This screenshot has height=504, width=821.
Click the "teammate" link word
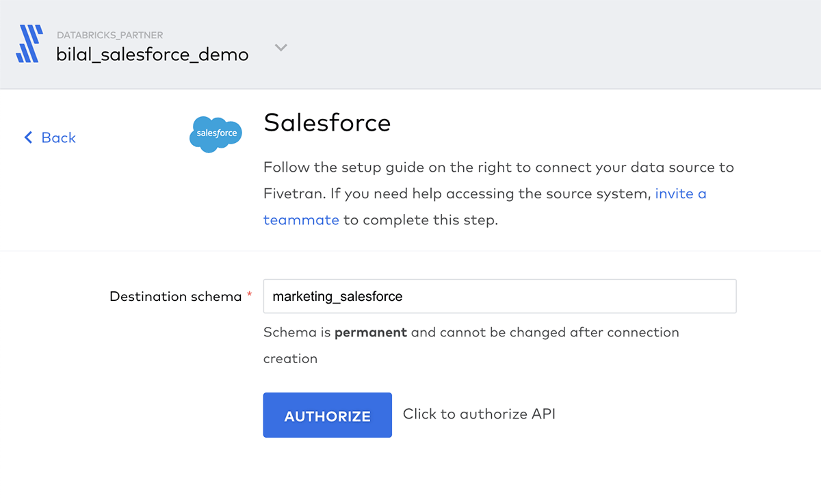tap(301, 220)
